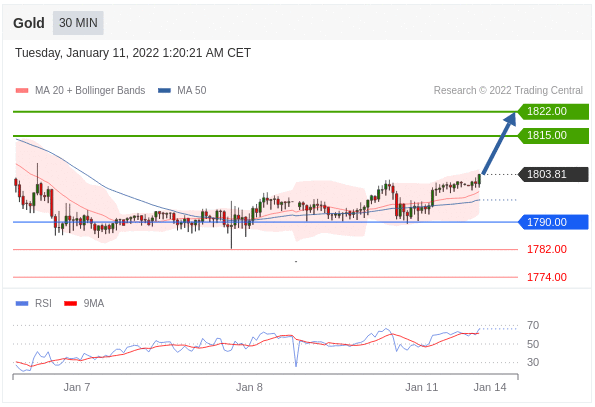Click the Jan 11 date axis label
595x407 pixels.
421,387
